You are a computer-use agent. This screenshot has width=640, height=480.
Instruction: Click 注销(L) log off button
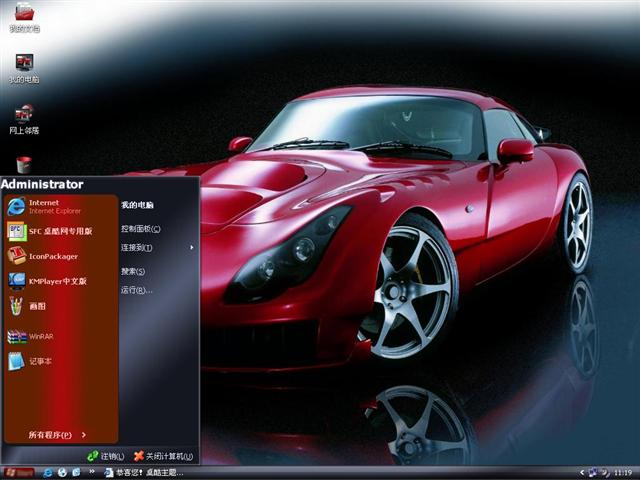[106, 456]
